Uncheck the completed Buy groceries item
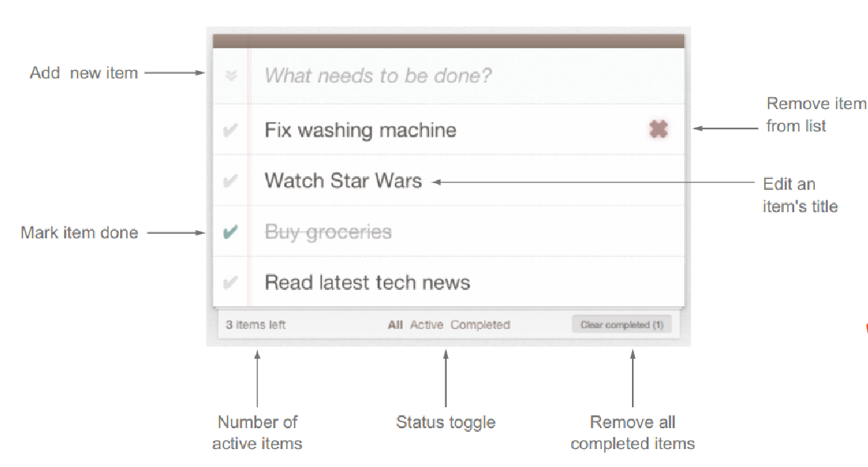 point(230,232)
